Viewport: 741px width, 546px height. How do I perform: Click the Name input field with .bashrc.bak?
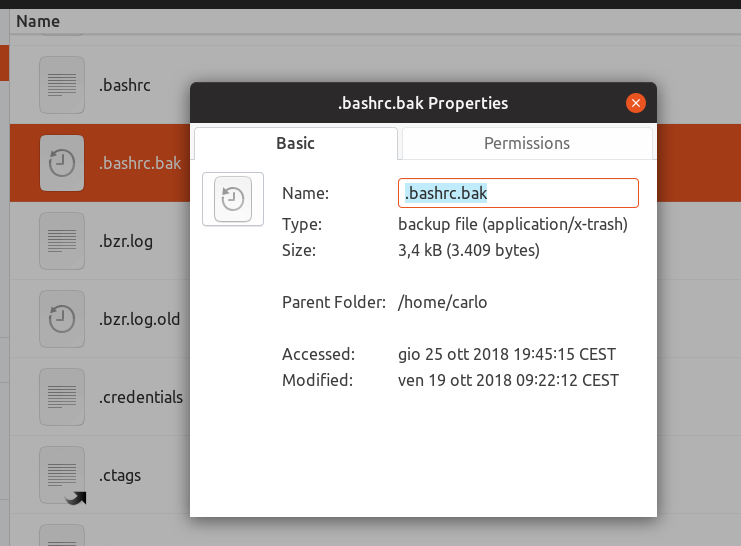click(x=518, y=193)
